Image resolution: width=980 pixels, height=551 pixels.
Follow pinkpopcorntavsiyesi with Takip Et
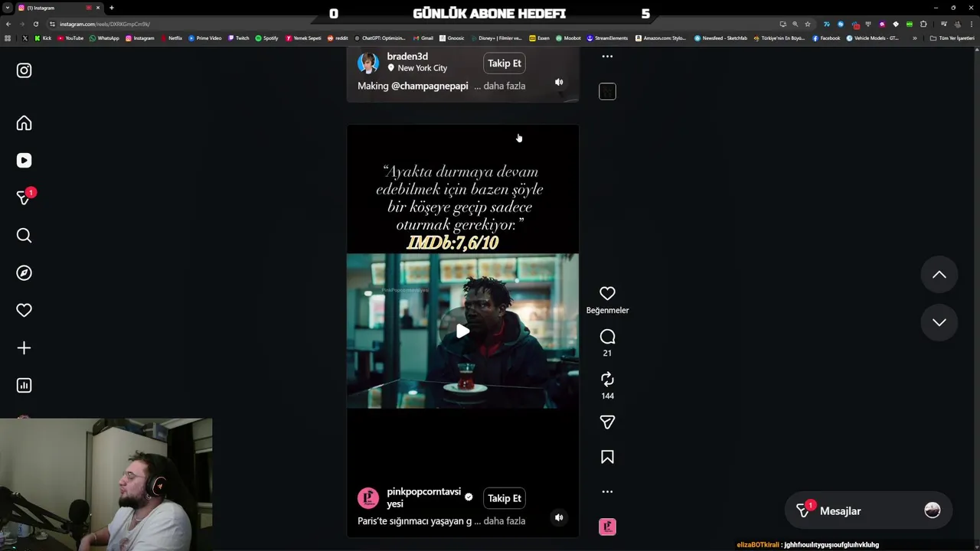point(505,498)
